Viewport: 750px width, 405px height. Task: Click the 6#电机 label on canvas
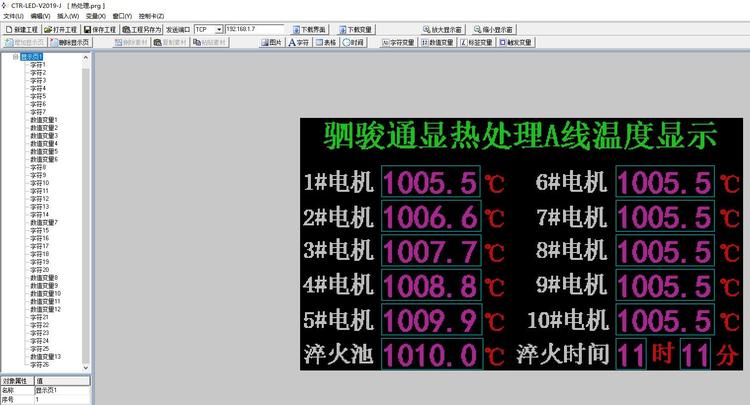coord(572,182)
